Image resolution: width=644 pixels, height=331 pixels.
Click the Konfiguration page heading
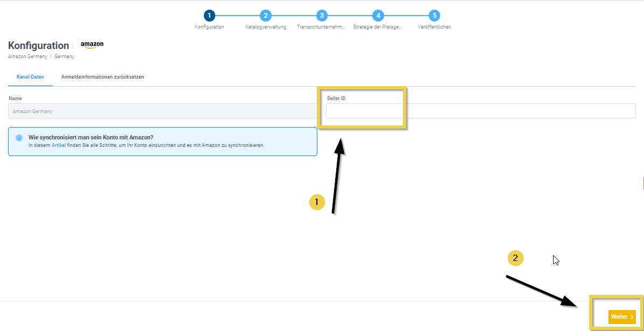click(x=39, y=46)
